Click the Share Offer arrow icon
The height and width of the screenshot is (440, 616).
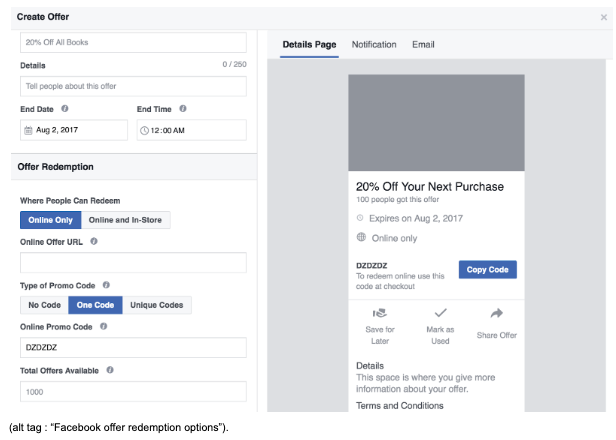click(496, 313)
